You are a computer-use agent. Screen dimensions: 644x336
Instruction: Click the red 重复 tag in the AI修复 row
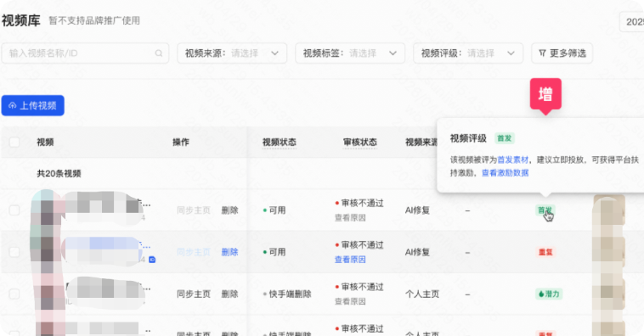pos(545,252)
